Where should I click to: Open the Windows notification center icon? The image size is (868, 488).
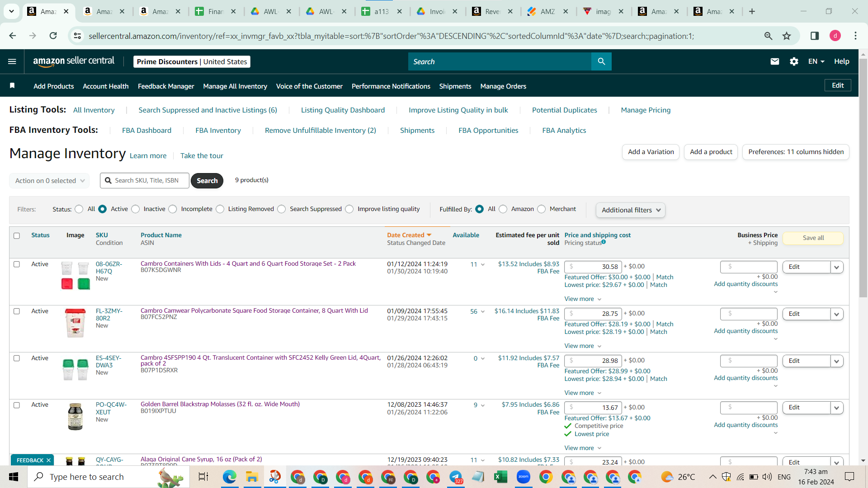tap(849, 477)
